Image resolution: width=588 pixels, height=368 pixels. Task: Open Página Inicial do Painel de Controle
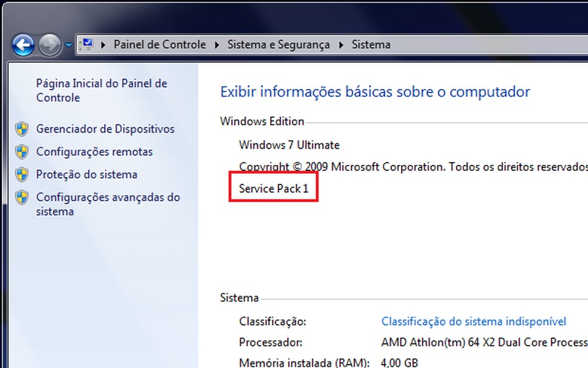[102, 90]
